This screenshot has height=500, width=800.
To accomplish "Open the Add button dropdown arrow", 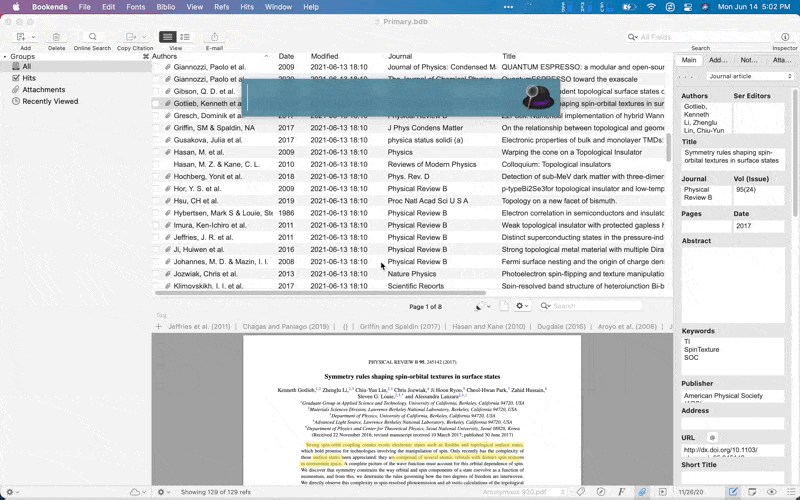I will (33, 37).
